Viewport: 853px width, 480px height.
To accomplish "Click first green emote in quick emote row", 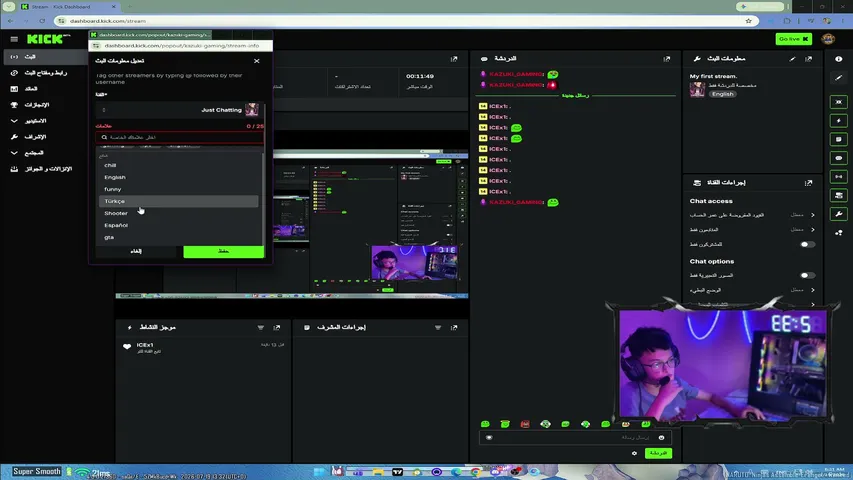I will (x=485, y=424).
